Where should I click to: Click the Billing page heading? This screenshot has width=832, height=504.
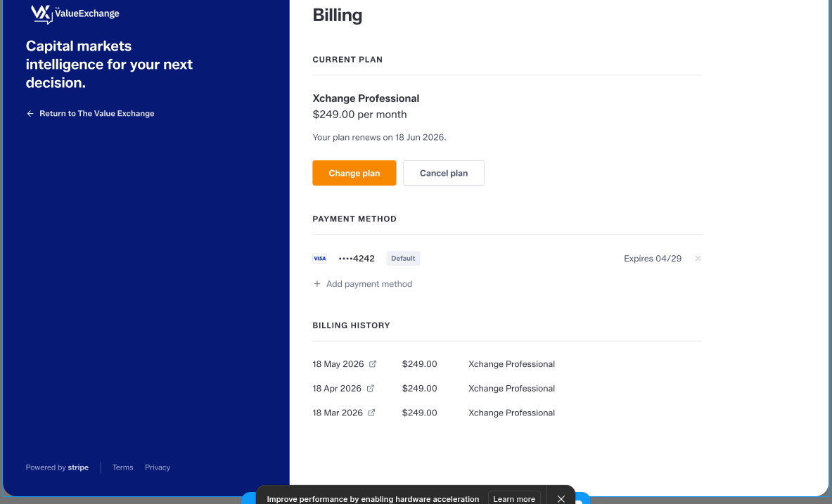[338, 15]
